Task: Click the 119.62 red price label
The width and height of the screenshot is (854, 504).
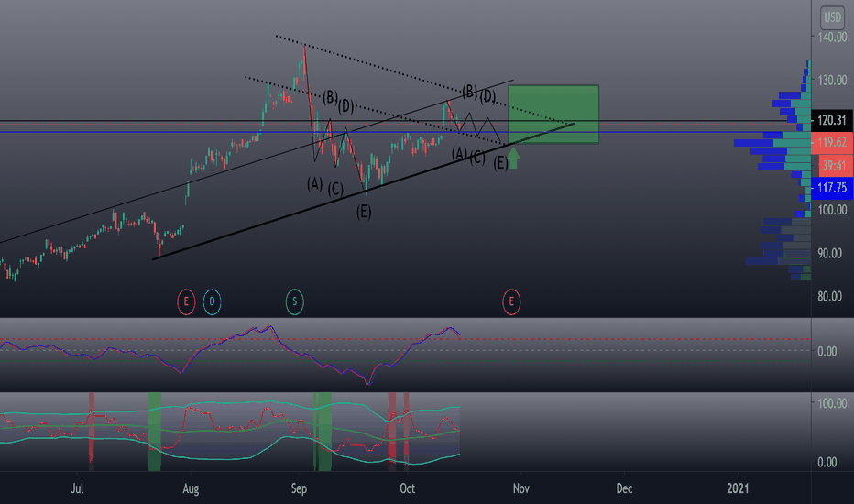Action: (832, 143)
